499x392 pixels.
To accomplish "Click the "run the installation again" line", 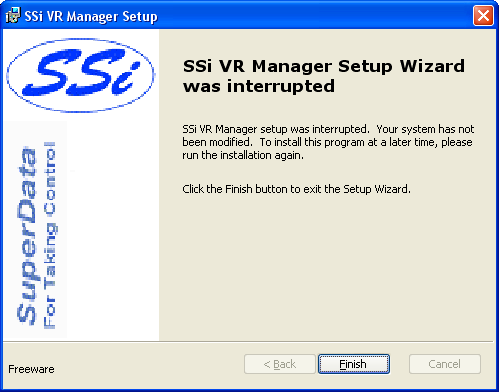I will pyautogui.click(x=243, y=155).
